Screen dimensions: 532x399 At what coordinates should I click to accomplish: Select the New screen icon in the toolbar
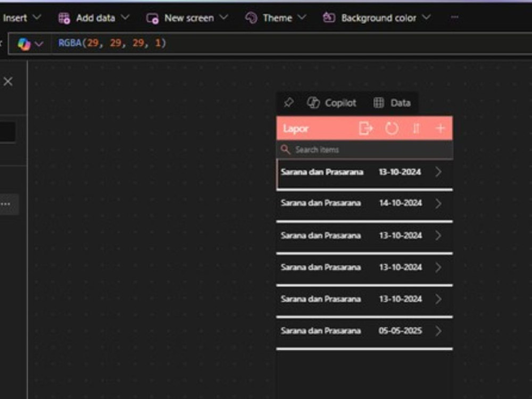tap(152, 18)
